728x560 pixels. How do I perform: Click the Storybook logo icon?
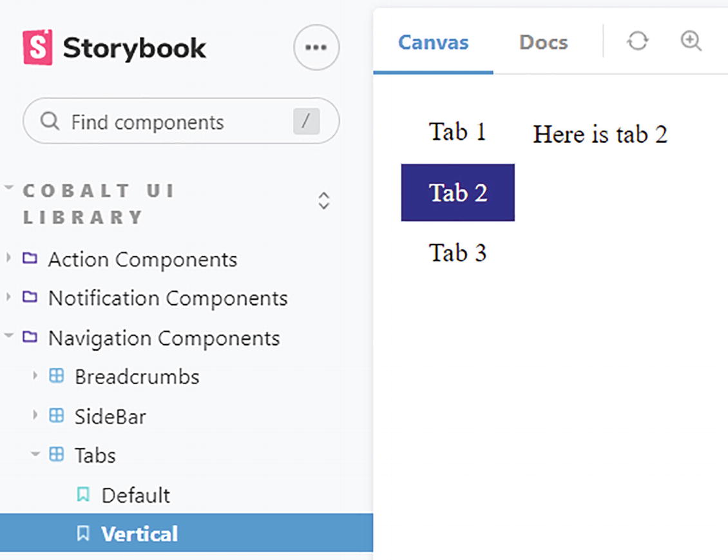point(37,48)
